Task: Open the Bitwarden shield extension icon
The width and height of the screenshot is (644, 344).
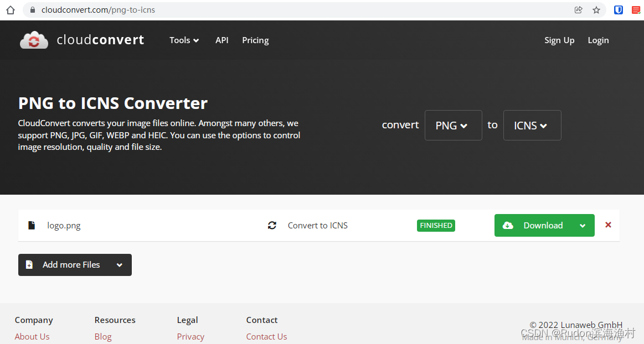Action: click(618, 10)
